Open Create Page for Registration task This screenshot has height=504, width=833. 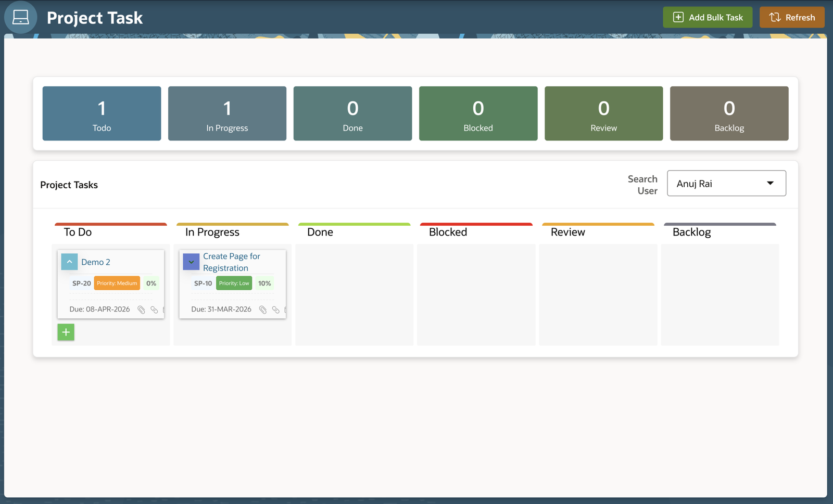point(231,262)
